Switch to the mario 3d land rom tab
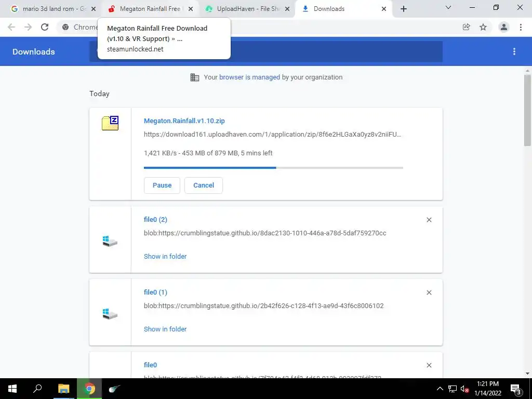 coord(49,9)
